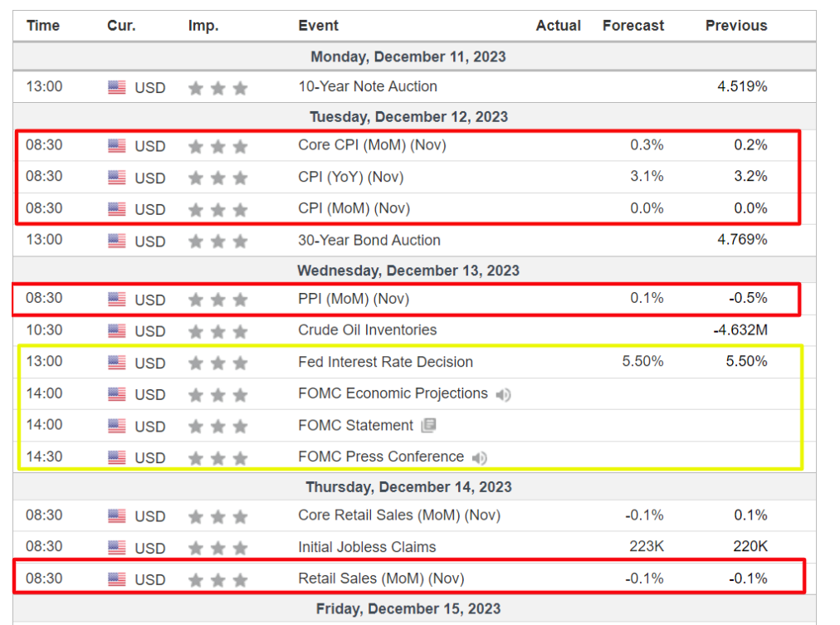This screenshot has height=625, width=840.
Task: Click the document icon beside FOMC Statement
Action: click(x=428, y=426)
